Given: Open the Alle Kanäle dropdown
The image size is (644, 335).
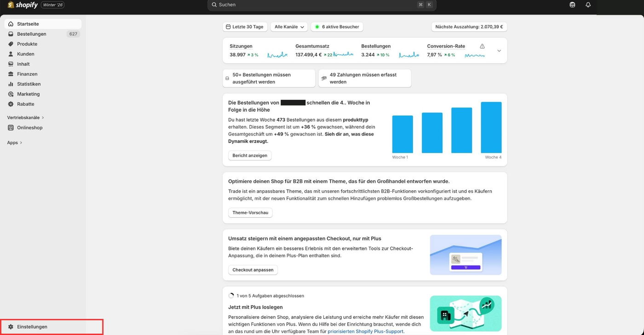Looking at the screenshot, I should (x=289, y=27).
